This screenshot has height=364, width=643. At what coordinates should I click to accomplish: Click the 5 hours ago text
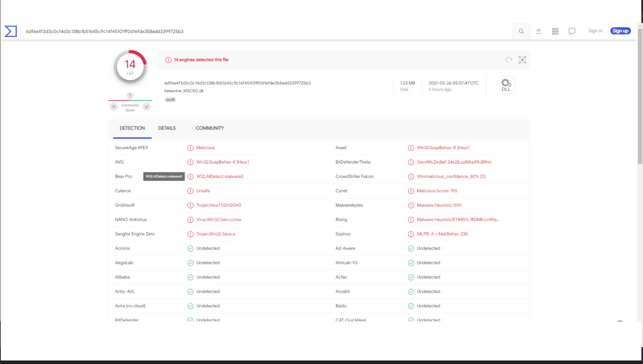440,90
